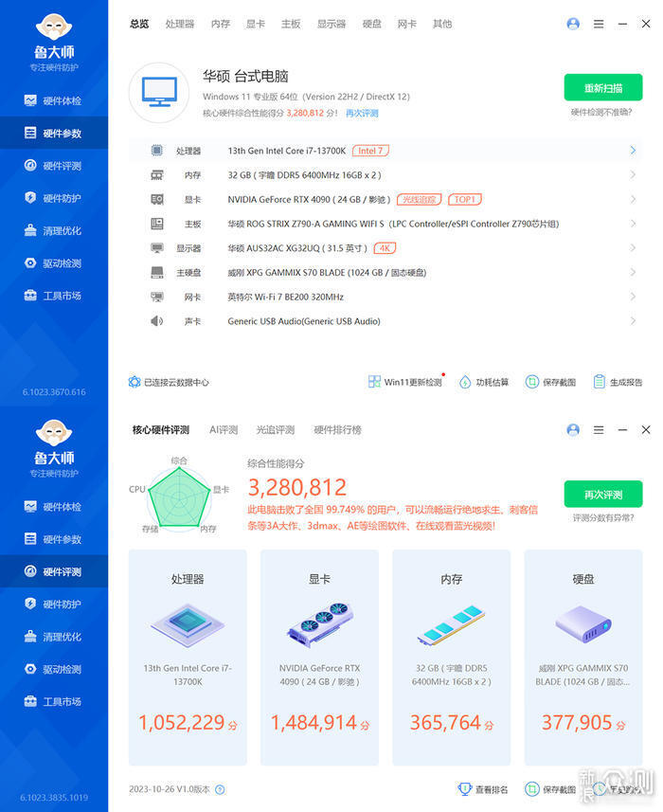Click the pentagon radar performance chart

pos(180,498)
